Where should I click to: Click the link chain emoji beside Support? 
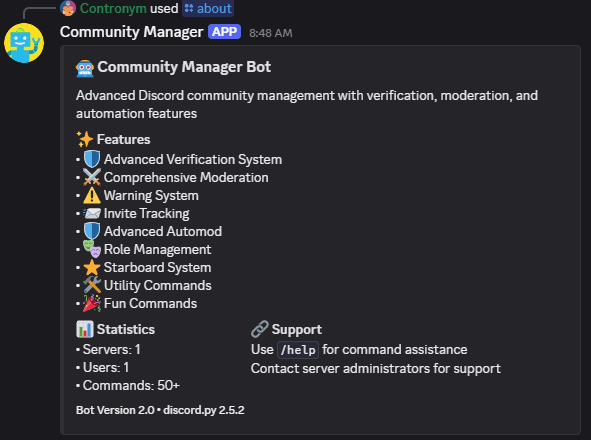tap(260, 329)
